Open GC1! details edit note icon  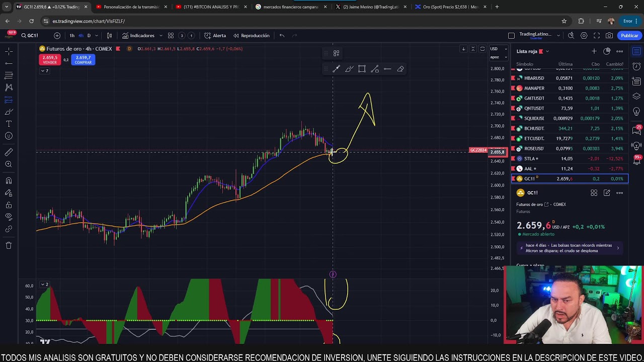(x=607, y=193)
